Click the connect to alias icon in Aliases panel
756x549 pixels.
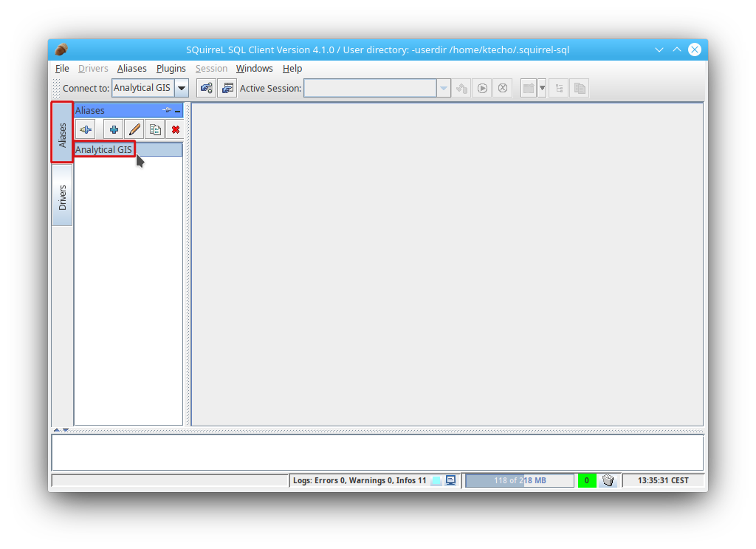tap(86, 129)
